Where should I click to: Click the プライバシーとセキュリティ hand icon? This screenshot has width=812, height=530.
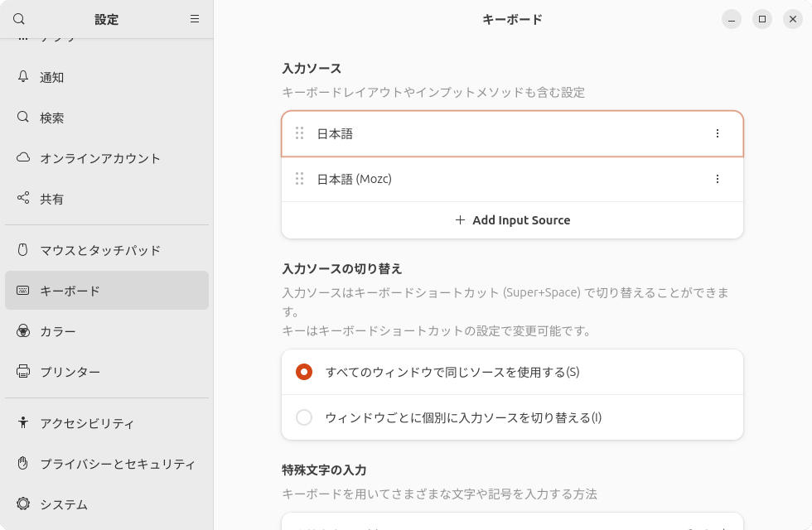[x=23, y=464]
